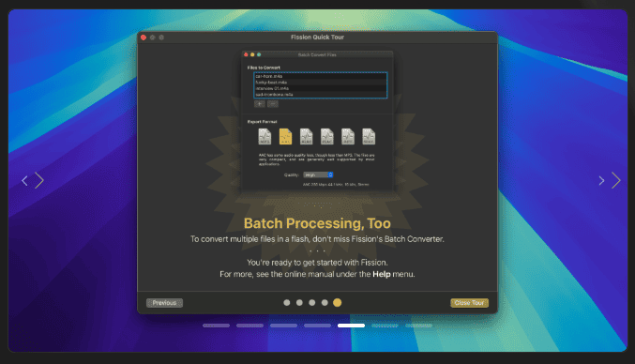The image size is (635, 364).
Task: Click the active white slide indicator bar
Action: [351, 326]
